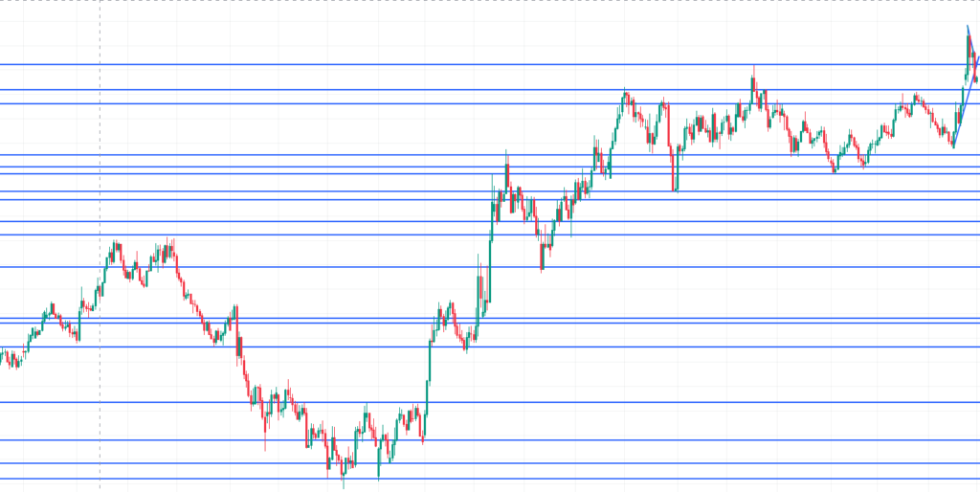
Task: Click the starting point of rising trend line
Action: [953, 146]
